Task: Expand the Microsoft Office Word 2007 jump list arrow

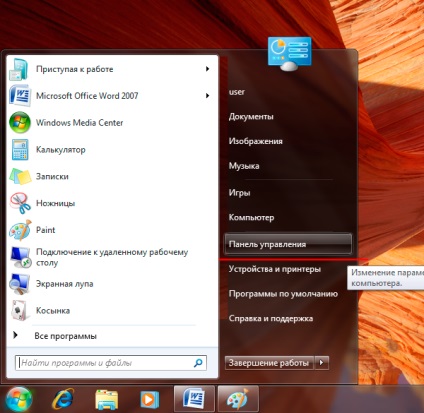Action: (x=207, y=96)
